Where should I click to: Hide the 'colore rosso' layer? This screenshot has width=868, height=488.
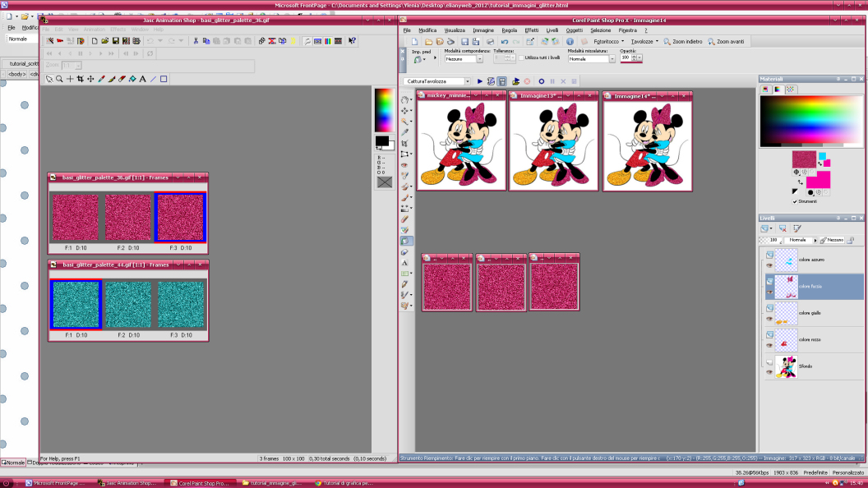[769, 345]
